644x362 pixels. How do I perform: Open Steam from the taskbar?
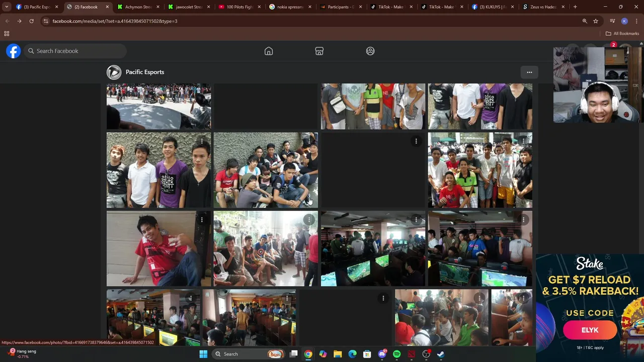click(440, 354)
